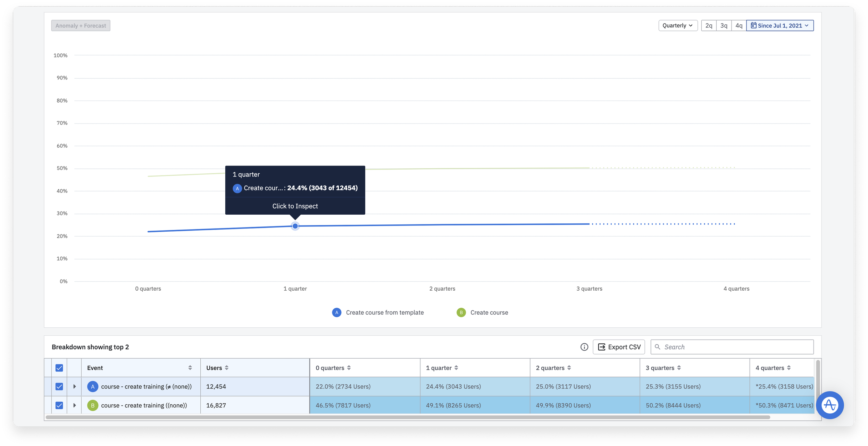The image size is (868, 446).
Task: Click the Export CSV button
Action: point(619,347)
